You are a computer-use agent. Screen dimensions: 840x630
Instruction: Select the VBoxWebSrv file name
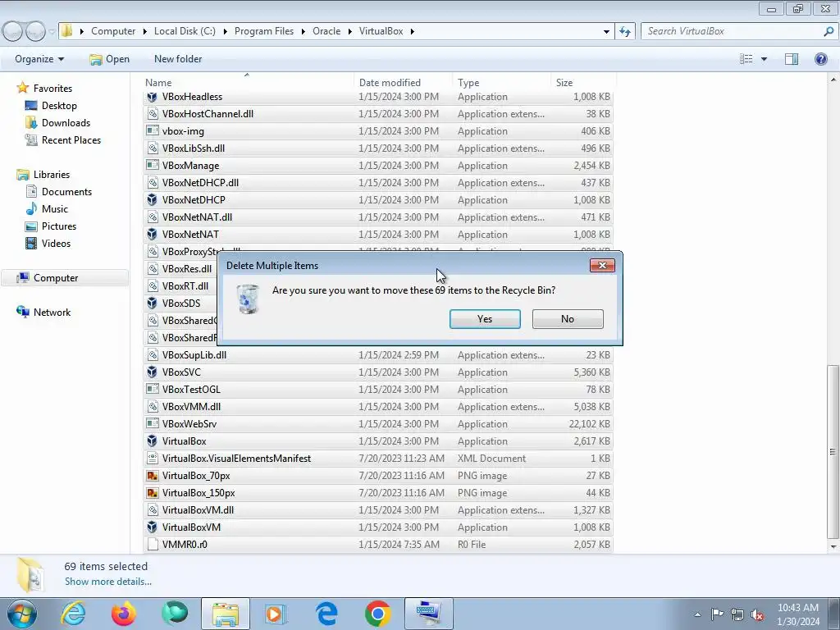coord(189,424)
